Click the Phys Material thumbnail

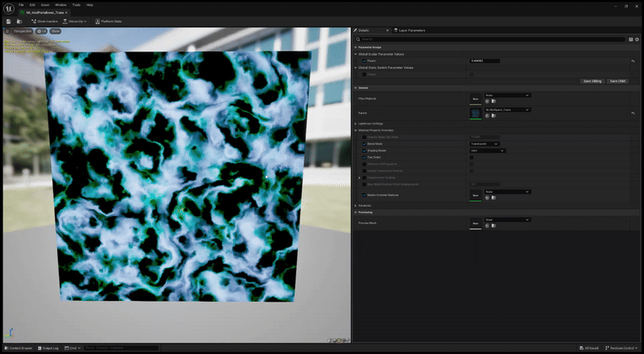coord(476,99)
